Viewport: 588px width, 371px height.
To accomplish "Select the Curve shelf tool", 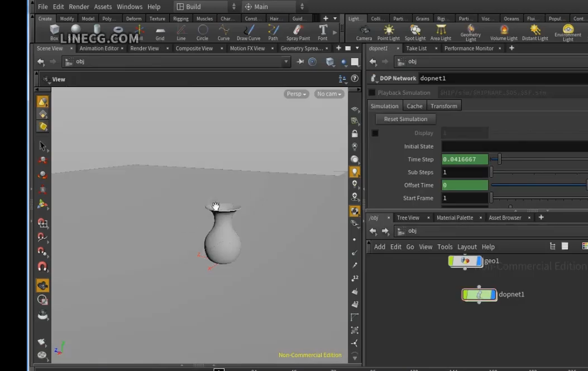I will pyautogui.click(x=224, y=32).
